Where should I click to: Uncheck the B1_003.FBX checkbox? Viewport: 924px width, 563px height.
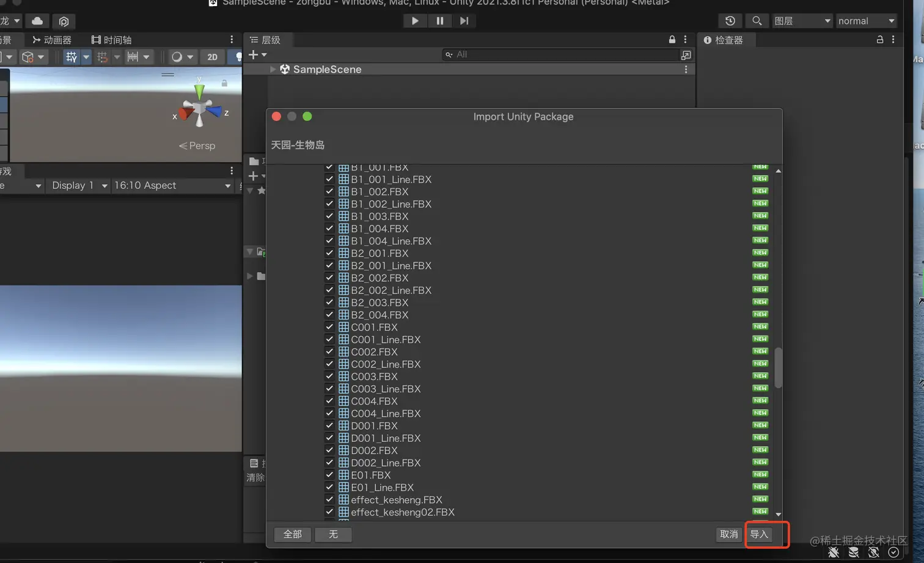click(329, 216)
